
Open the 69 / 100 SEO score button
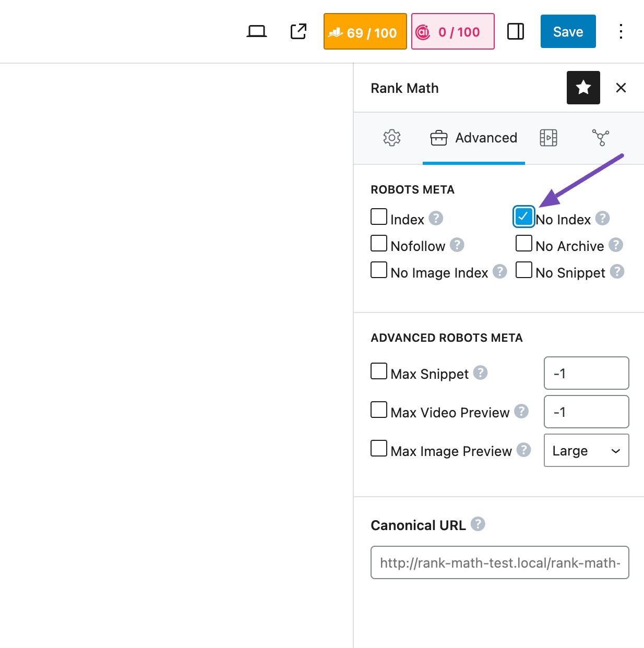(x=365, y=32)
